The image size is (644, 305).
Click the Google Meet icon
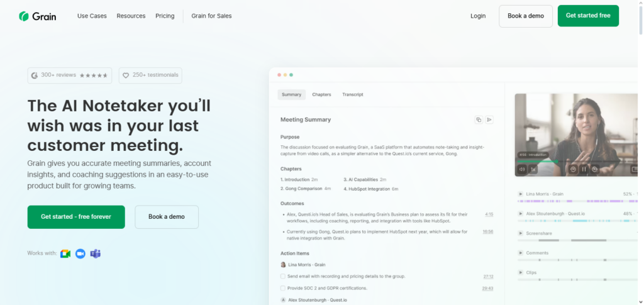pyautogui.click(x=65, y=253)
